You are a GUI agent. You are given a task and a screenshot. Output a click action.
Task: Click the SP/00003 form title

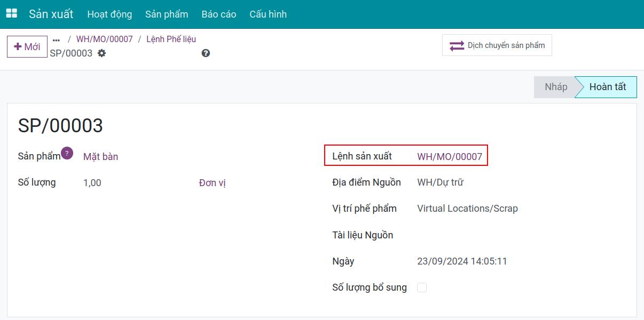(x=60, y=126)
